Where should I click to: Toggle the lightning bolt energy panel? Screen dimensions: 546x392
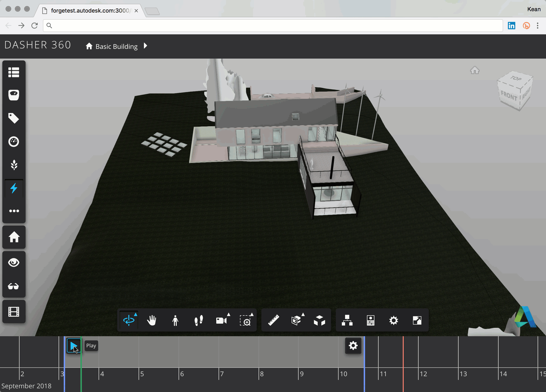pyautogui.click(x=14, y=188)
